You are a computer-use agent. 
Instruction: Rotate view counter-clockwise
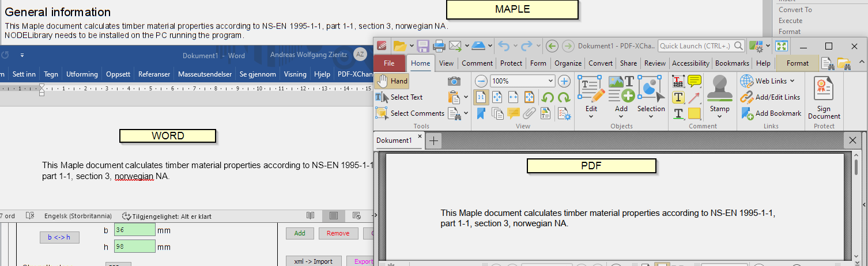[x=548, y=97]
